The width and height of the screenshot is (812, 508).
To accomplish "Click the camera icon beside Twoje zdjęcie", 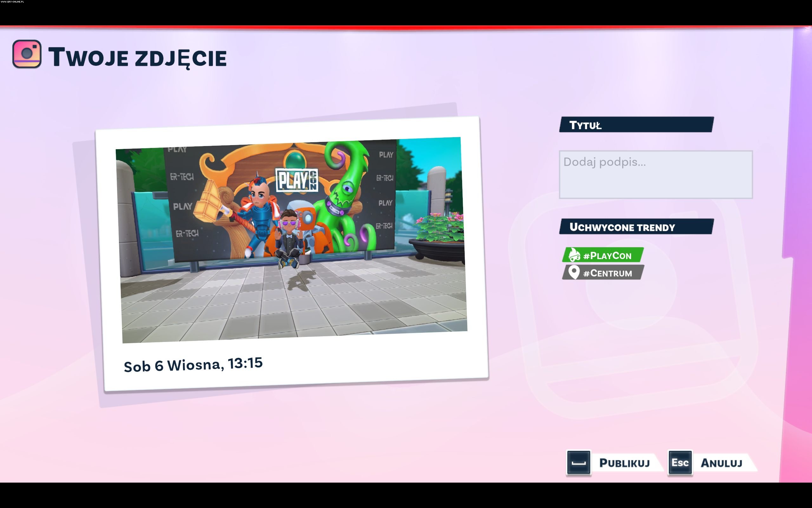I will [x=27, y=54].
